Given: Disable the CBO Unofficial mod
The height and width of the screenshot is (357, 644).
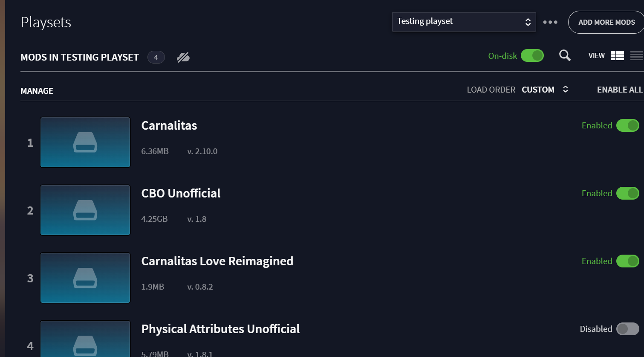Looking at the screenshot, I should click(x=627, y=193).
